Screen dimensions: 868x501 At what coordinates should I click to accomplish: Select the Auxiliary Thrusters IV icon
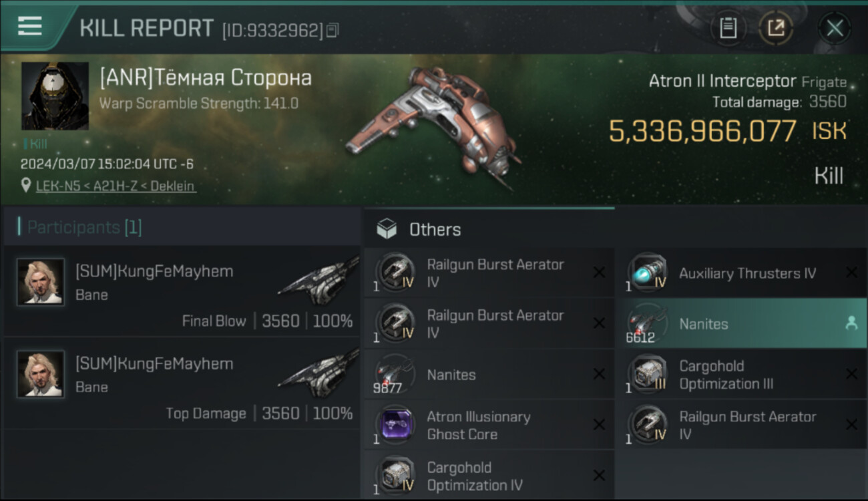coord(647,273)
